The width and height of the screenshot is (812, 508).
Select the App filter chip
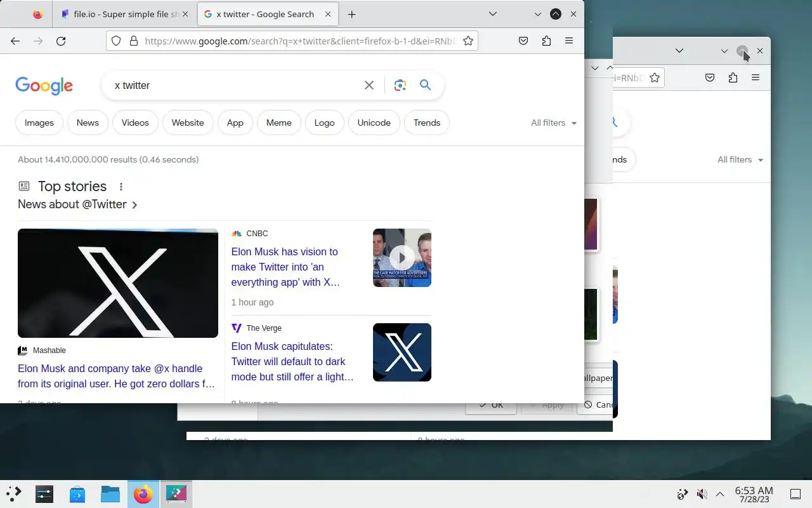coord(235,123)
